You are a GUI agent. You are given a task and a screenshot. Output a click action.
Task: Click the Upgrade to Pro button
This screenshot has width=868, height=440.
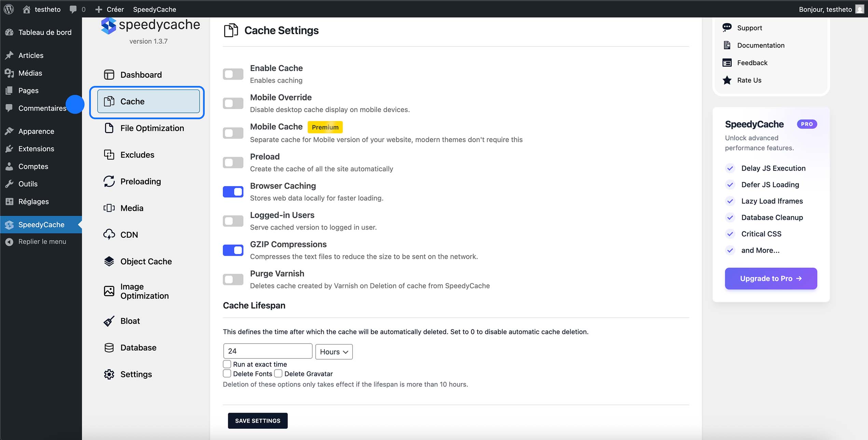pyautogui.click(x=770, y=278)
